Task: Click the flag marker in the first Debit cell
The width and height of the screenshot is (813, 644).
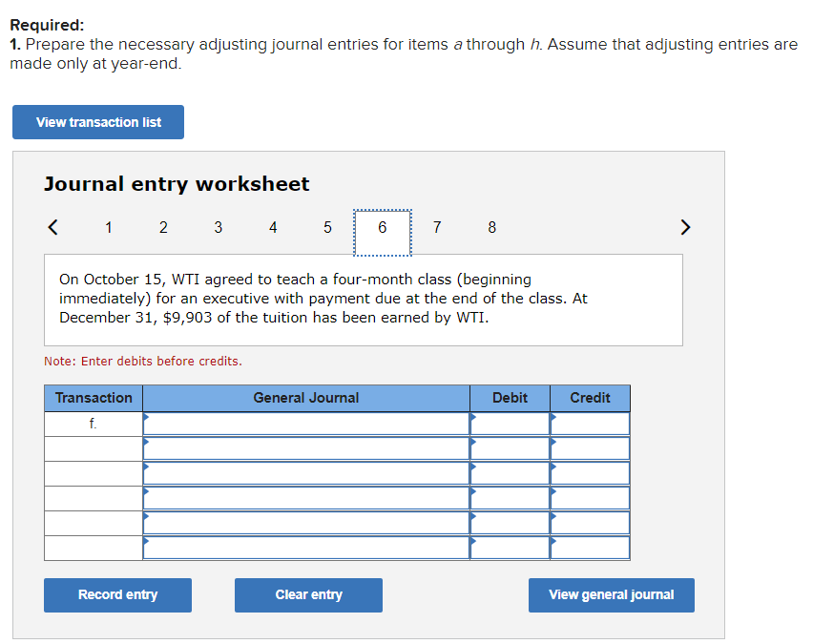Action: (x=473, y=416)
